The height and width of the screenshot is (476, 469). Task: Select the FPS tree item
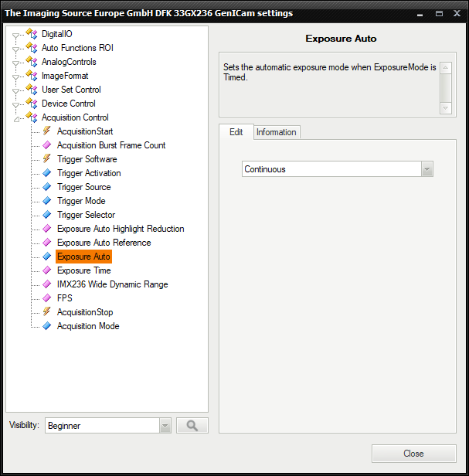click(x=65, y=298)
